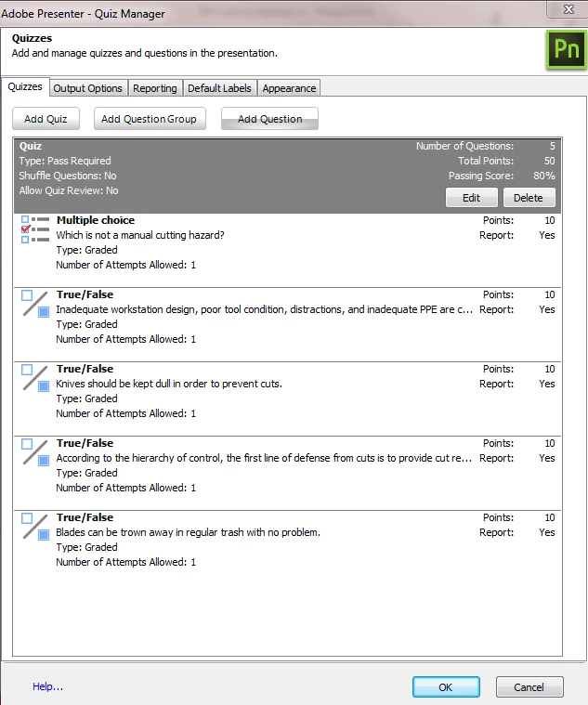Screen dimensions: 588x705
Task: Click Add Question Group
Action: [150, 119]
